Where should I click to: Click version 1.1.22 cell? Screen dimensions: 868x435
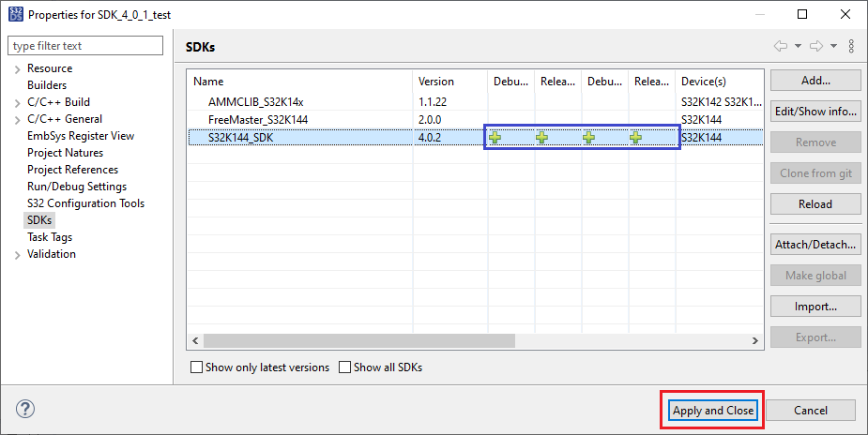[x=433, y=102]
